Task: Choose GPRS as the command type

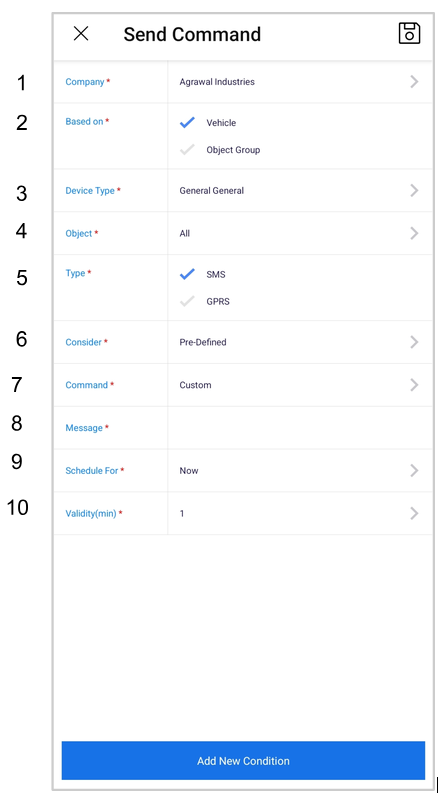Action: point(187,301)
